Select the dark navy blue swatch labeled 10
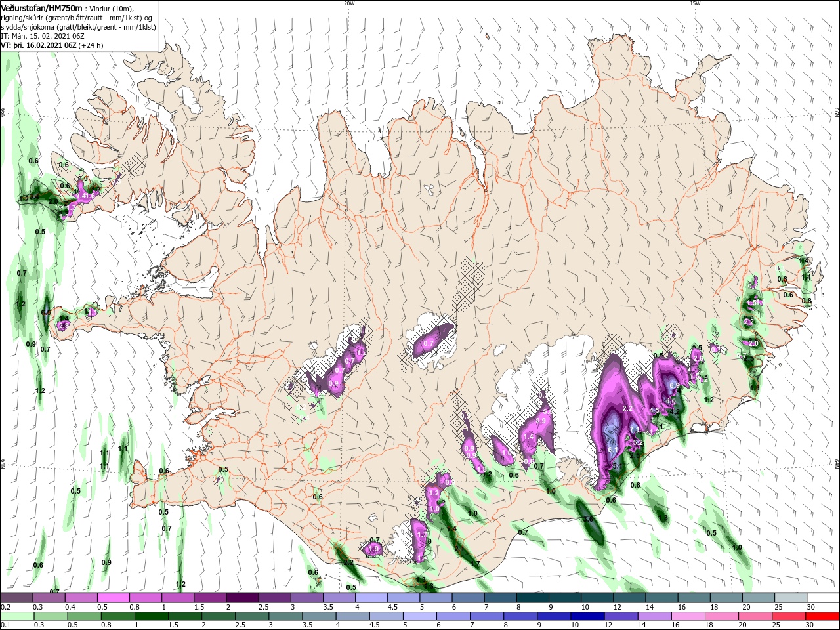Viewport: 840px width, 630px height. coord(586,616)
